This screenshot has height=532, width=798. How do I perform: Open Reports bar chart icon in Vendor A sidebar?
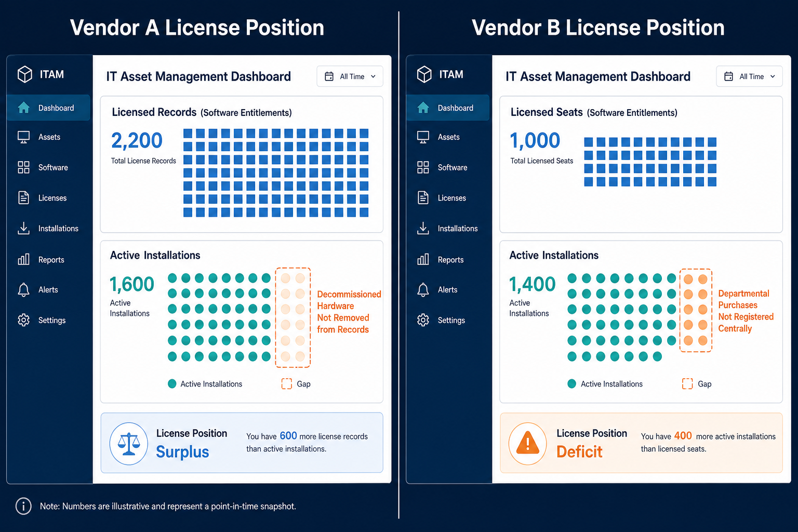point(24,259)
